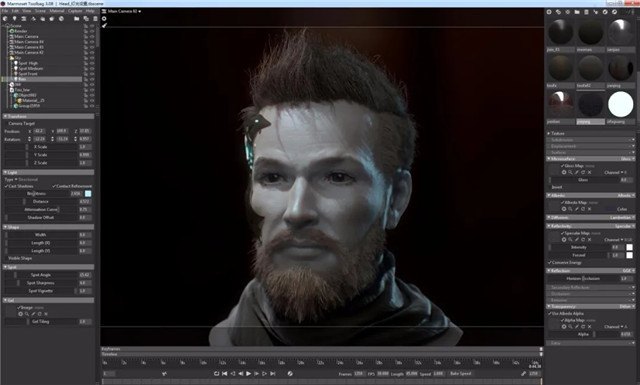Clear the Gel Image with the X icon
Viewport: 640px width, 385px height.
coord(46,314)
